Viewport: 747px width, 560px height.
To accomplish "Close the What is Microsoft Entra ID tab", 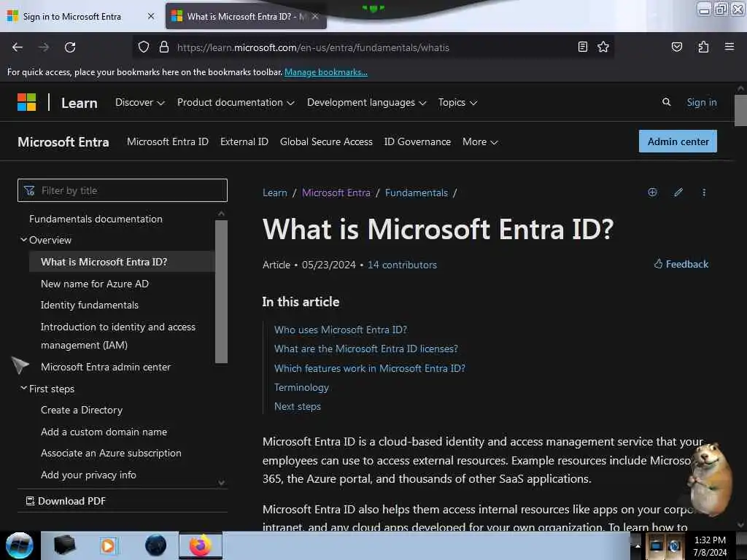I will 315,16.
